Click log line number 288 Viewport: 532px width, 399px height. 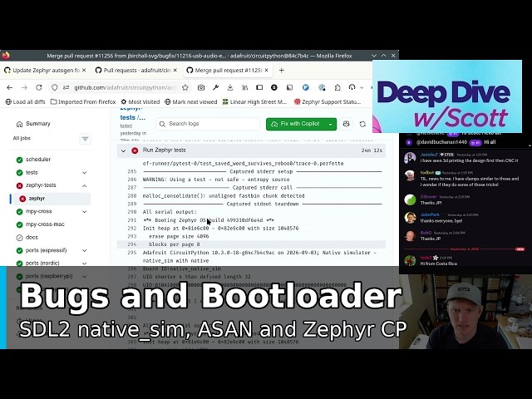[132, 196]
